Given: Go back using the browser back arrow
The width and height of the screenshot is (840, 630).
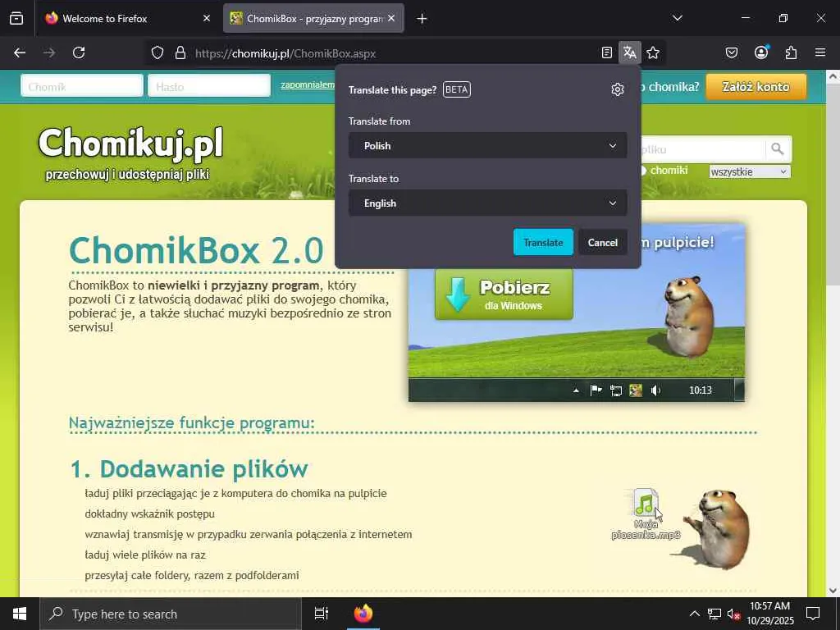Looking at the screenshot, I should click(20, 52).
